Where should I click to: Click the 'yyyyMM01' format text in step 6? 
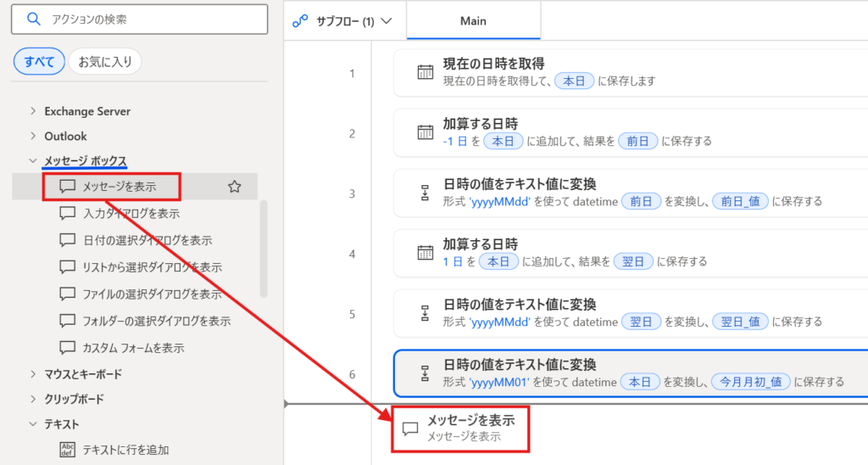(x=498, y=382)
